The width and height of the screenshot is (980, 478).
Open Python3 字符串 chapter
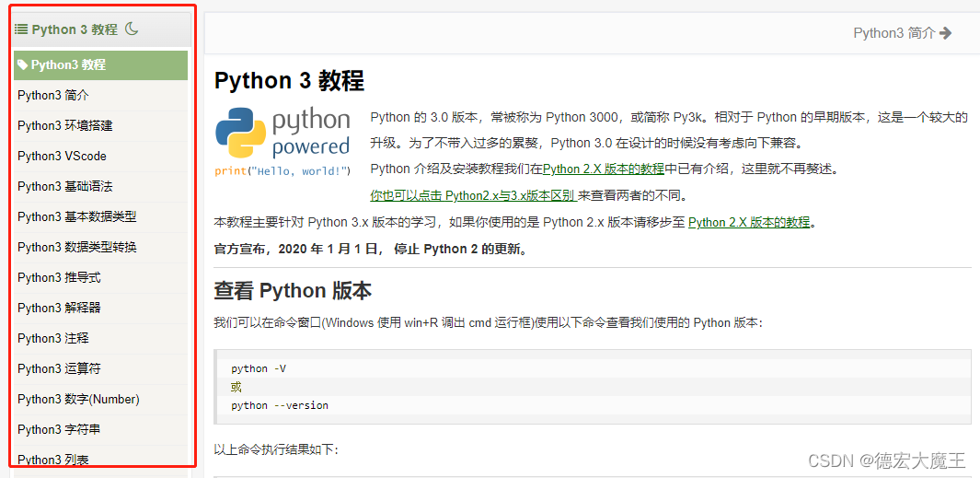click(100, 430)
